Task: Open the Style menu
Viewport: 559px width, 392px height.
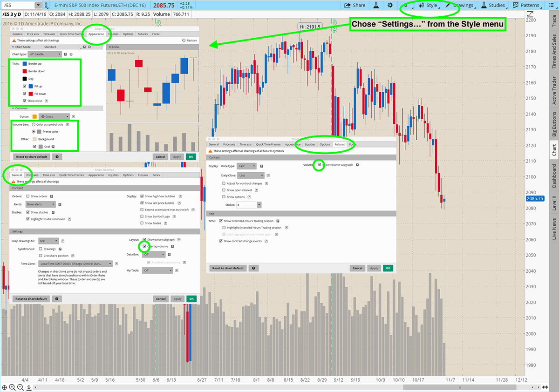Action: coord(428,6)
